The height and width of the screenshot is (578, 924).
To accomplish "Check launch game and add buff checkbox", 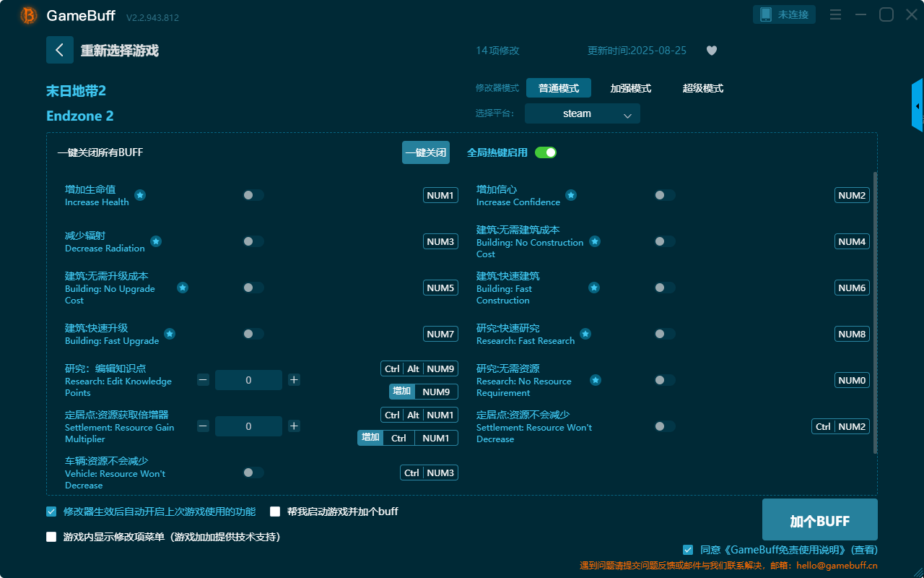I will tap(275, 512).
